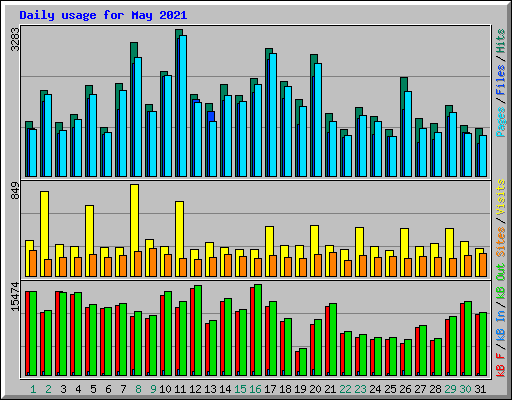The height and width of the screenshot is (400, 512).
Task: Click the 3283 axis value label
Action: coord(15,39)
